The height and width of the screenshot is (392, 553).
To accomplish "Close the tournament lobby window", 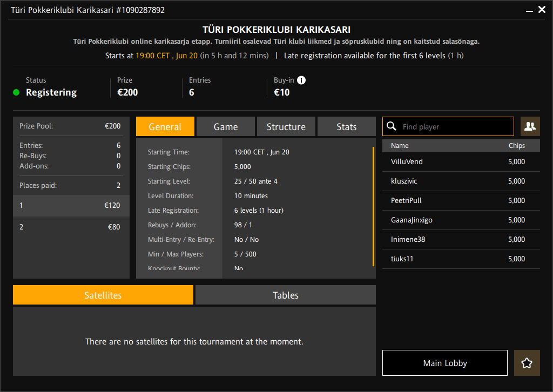I will 542,10.
